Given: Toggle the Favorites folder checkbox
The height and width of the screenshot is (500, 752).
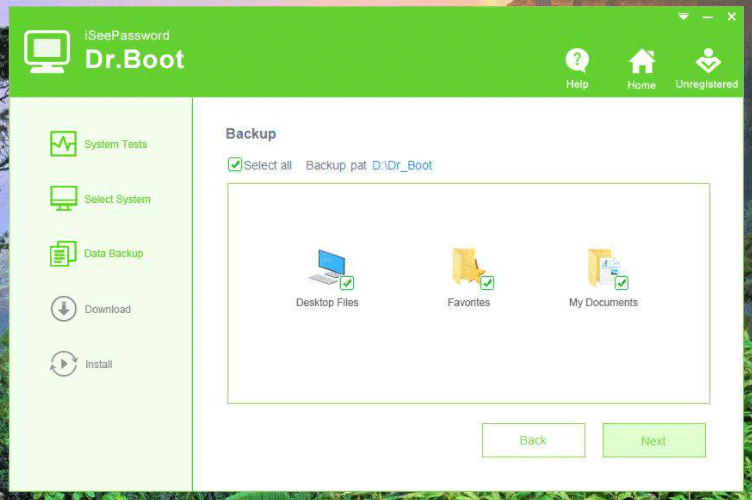Looking at the screenshot, I should pyautogui.click(x=487, y=283).
